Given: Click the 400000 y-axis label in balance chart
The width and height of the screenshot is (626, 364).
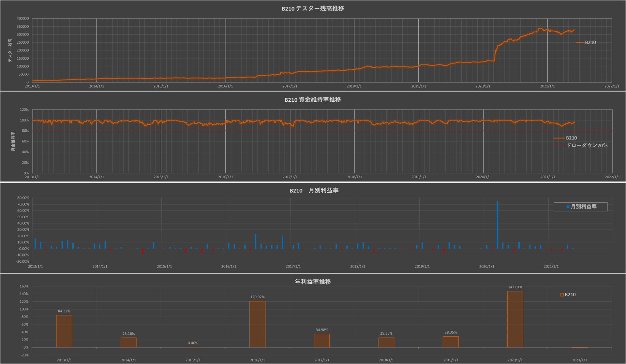Looking at the screenshot, I should point(23,19).
